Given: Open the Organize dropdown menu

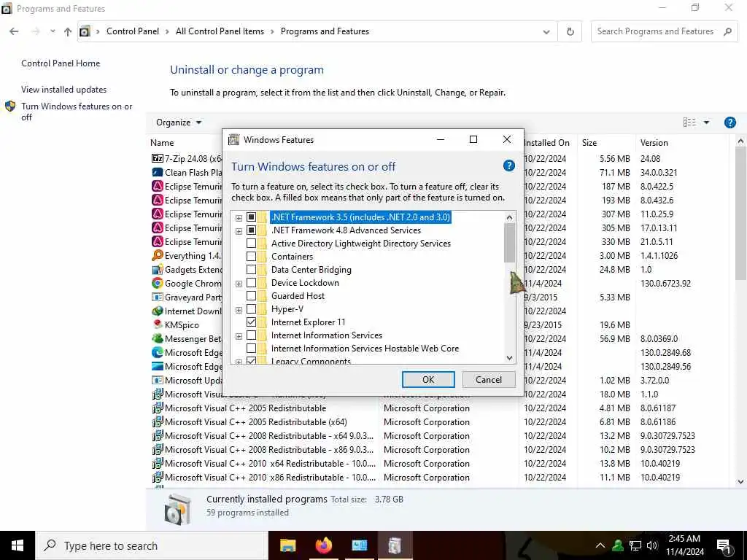Looking at the screenshot, I should pyautogui.click(x=179, y=122).
